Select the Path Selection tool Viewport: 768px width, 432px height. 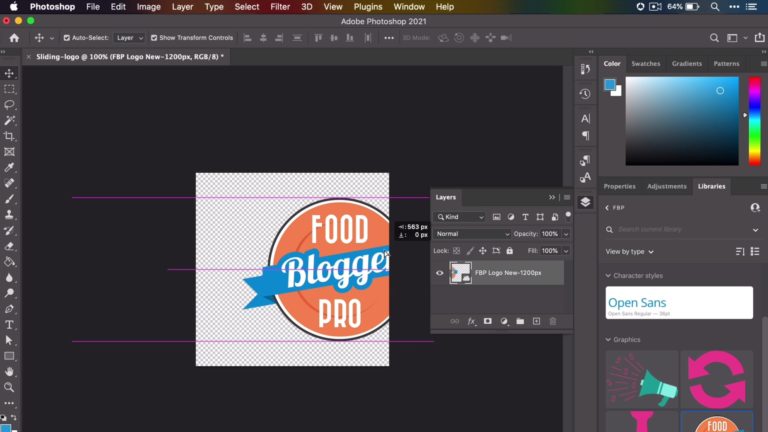point(9,340)
